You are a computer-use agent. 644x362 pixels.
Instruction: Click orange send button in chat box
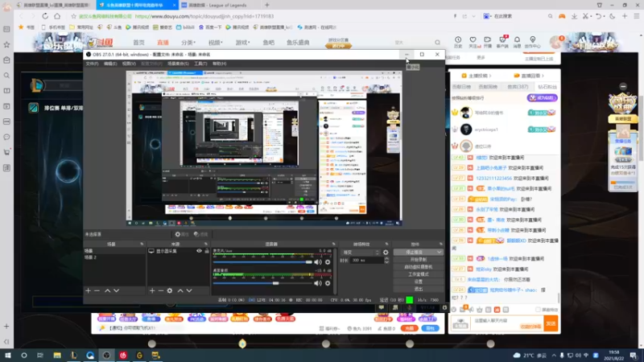(x=551, y=324)
